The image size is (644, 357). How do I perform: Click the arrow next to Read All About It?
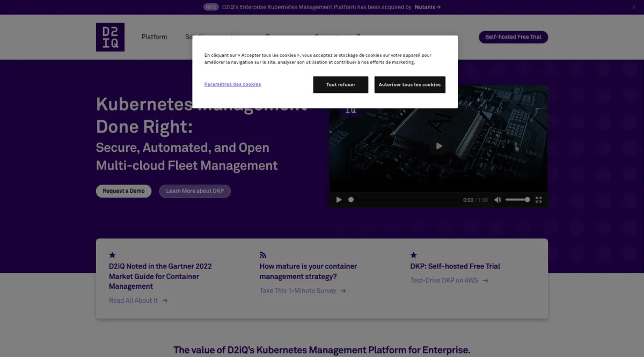(x=165, y=301)
